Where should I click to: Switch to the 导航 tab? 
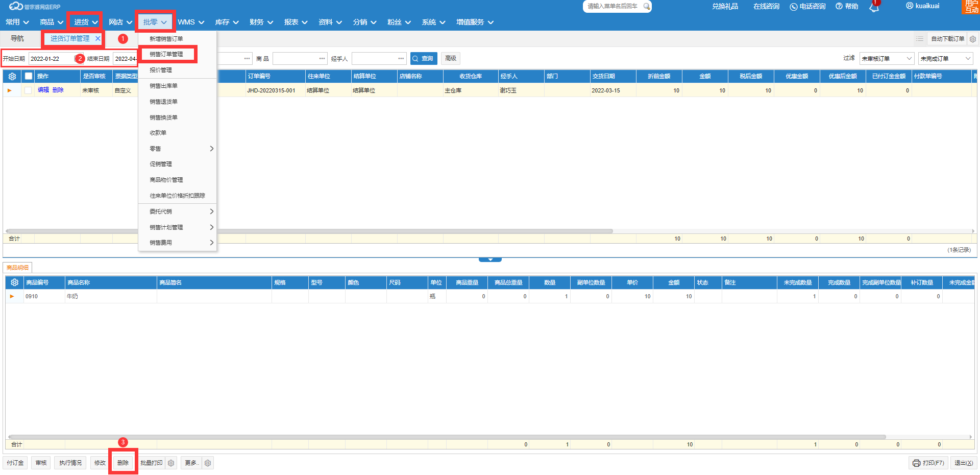[17, 39]
